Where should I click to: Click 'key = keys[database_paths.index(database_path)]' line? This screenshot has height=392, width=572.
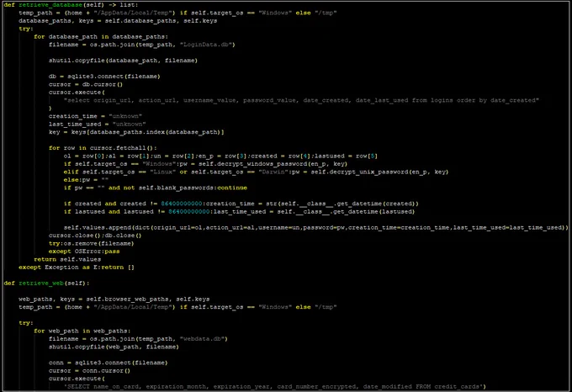[x=136, y=132]
